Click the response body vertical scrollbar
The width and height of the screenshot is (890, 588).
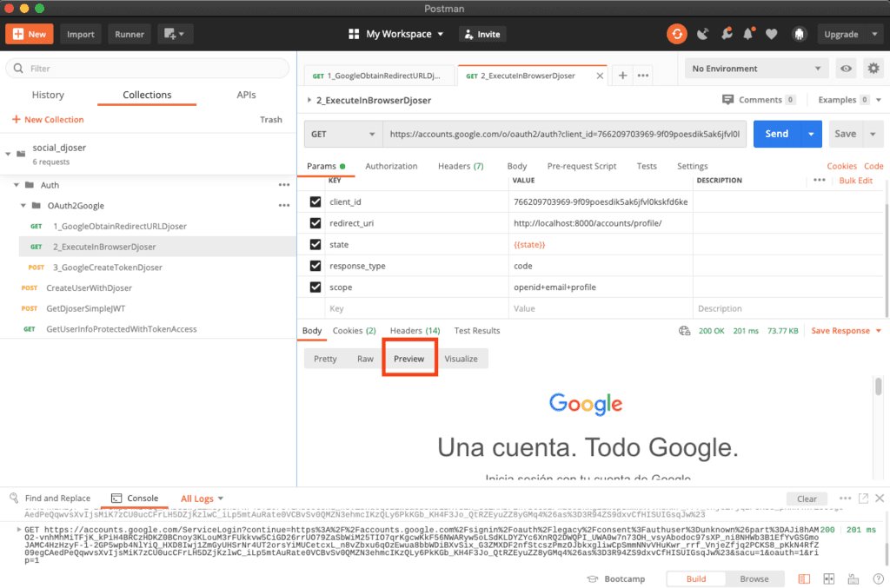click(878, 387)
